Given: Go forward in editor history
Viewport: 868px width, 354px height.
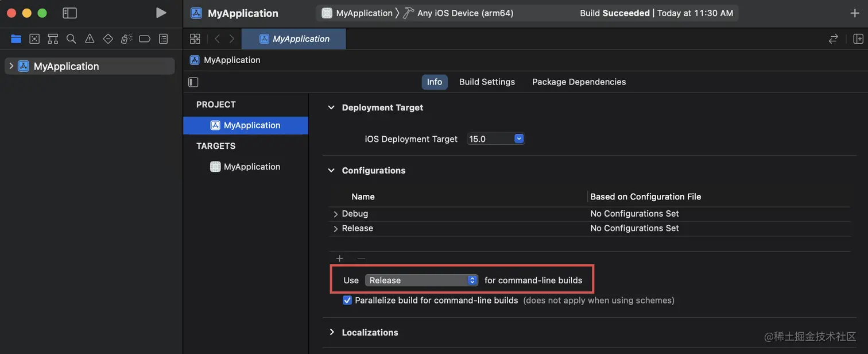Looking at the screenshot, I should pos(232,39).
